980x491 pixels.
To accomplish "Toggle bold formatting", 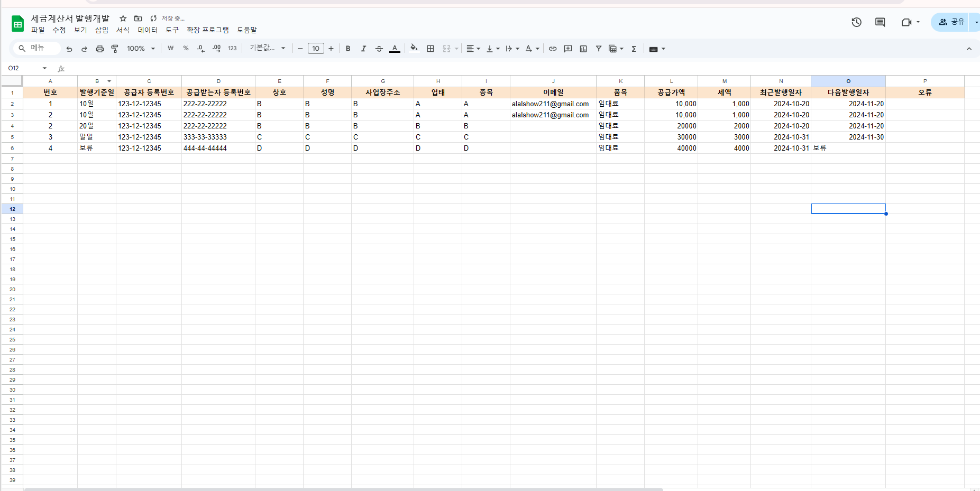I will pyautogui.click(x=348, y=49).
